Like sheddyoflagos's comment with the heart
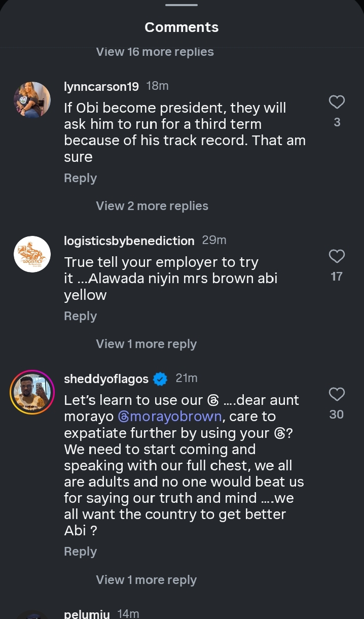Screen dimensions: 364x619 coord(337,394)
